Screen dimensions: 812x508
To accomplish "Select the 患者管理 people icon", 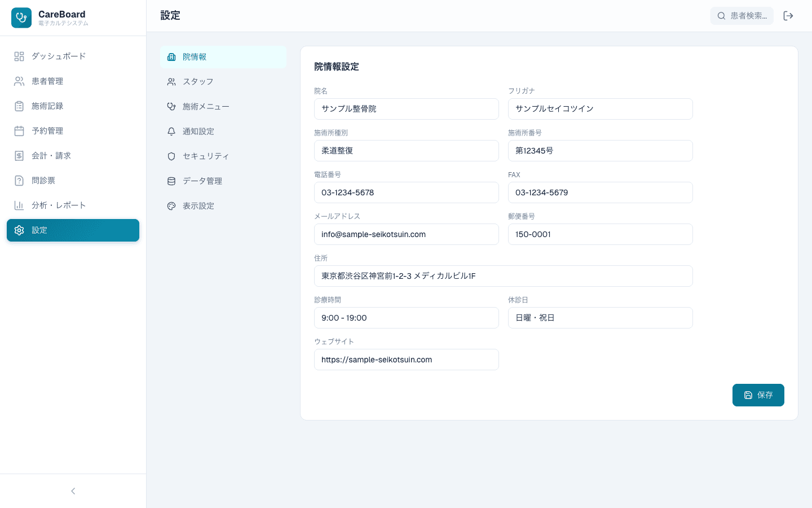I will point(19,81).
